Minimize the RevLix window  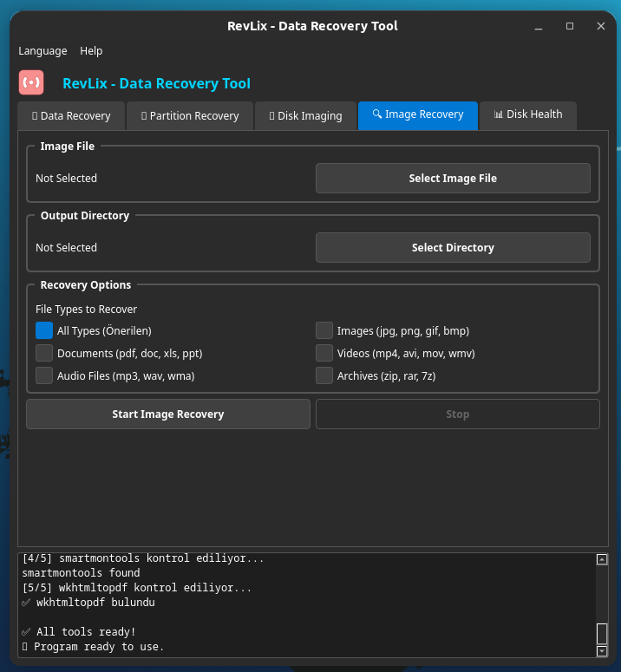click(539, 26)
